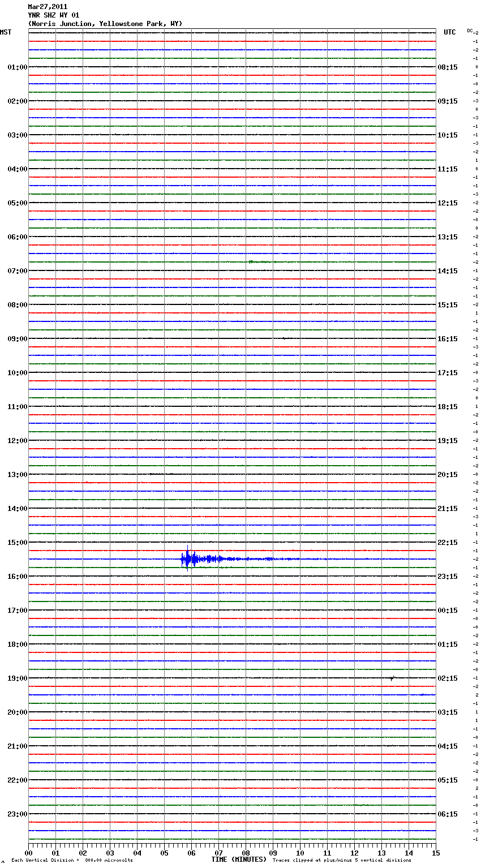Click the 08:15 UTC time label
481x868 pixels.
[x=448, y=67]
